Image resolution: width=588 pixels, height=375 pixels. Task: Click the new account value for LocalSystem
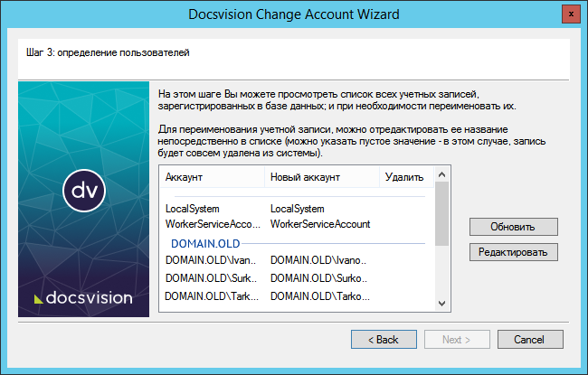[297, 209]
